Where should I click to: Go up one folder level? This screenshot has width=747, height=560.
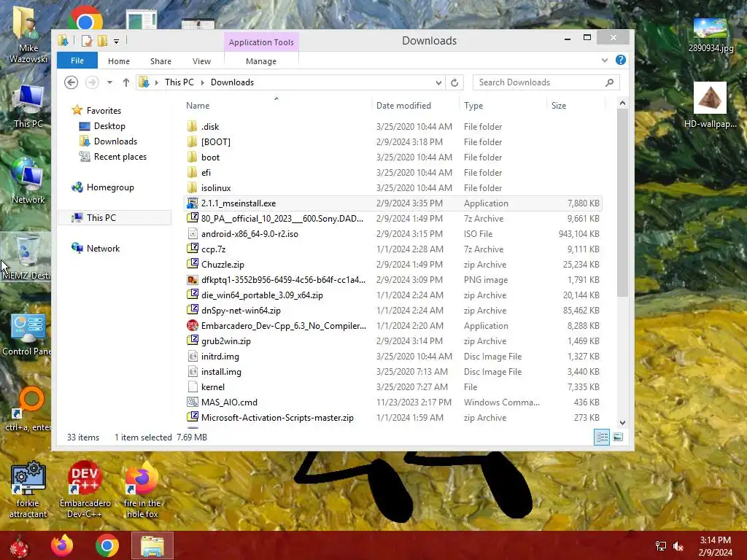point(125,82)
